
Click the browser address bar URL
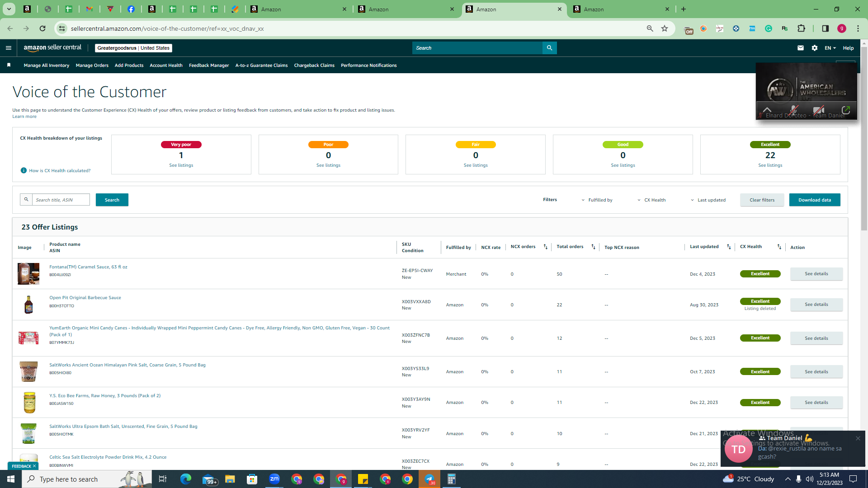pos(167,28)
